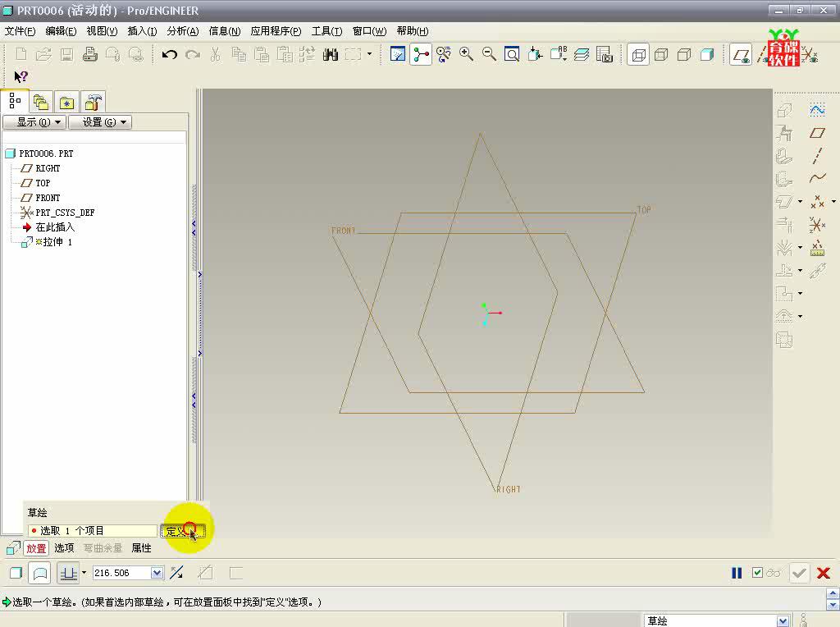Open the Layers stack icon
The height and width of the screenshot is (627, 840).
[582, 54]
